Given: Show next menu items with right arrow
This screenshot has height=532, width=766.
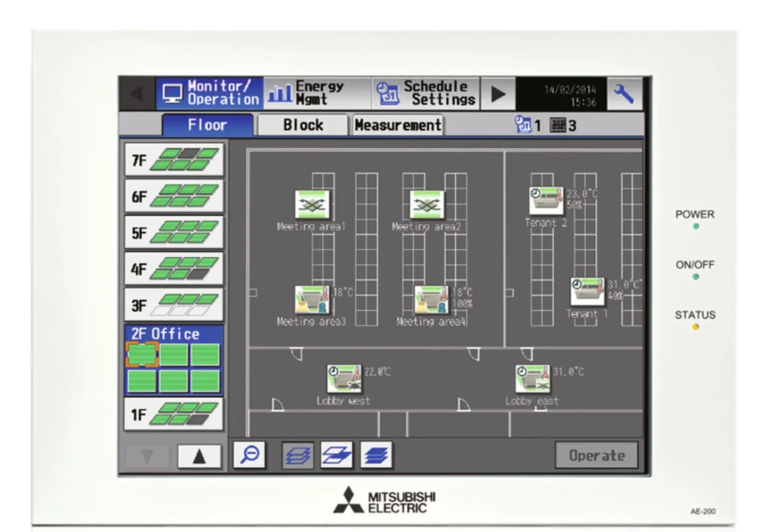Looking at the screenshot, I should point(498,94).
